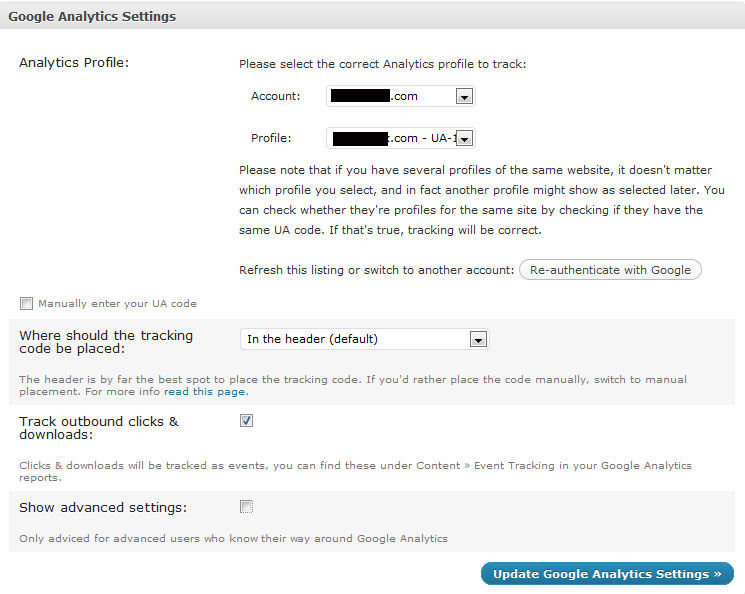Screen dimensions: 745x594
Task: Follow the "read this page" link
Action: coord(206,391)
